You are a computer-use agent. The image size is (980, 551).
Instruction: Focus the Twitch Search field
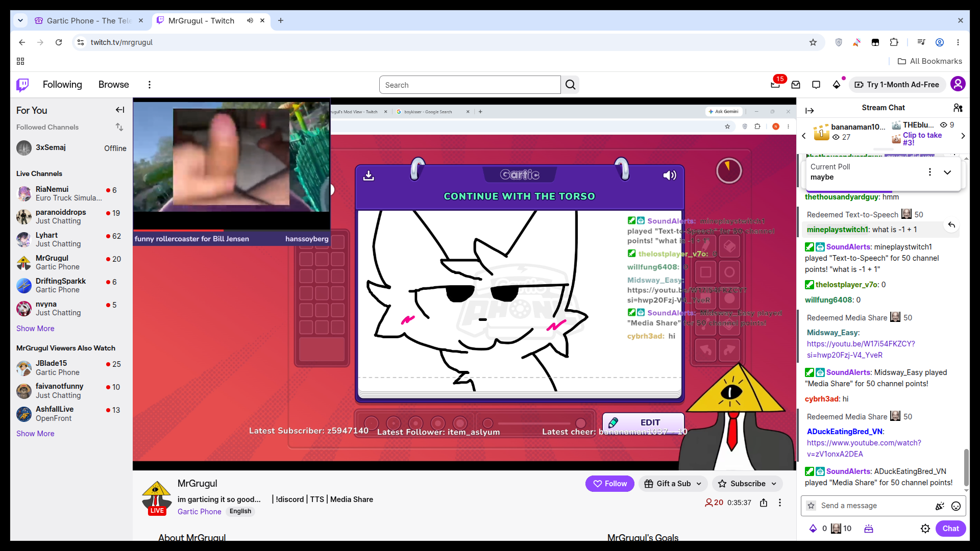click(x=470, y=85)
